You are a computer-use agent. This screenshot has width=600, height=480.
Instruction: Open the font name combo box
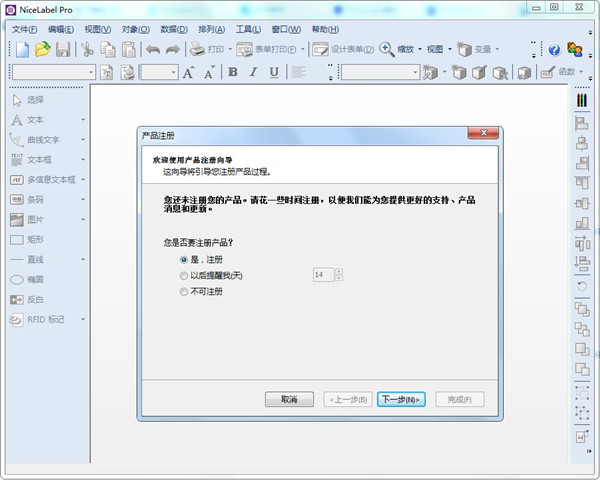click(54, 72)
